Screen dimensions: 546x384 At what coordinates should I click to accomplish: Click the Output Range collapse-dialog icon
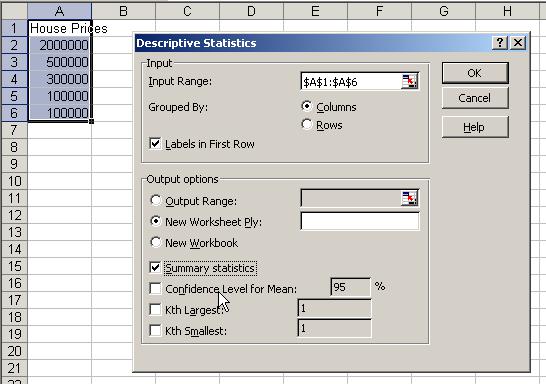point(409,198)
